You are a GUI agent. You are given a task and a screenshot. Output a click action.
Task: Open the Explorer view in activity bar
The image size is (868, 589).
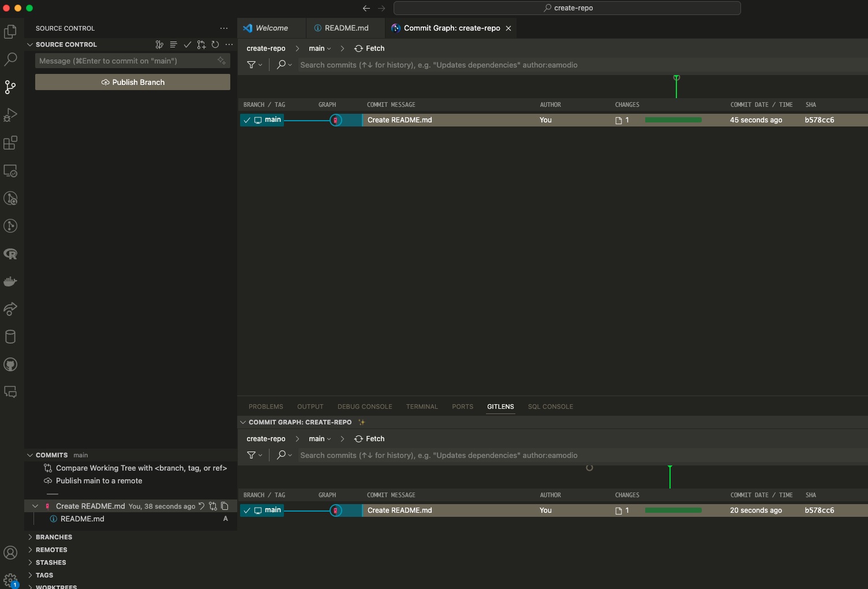pos(10,32)
